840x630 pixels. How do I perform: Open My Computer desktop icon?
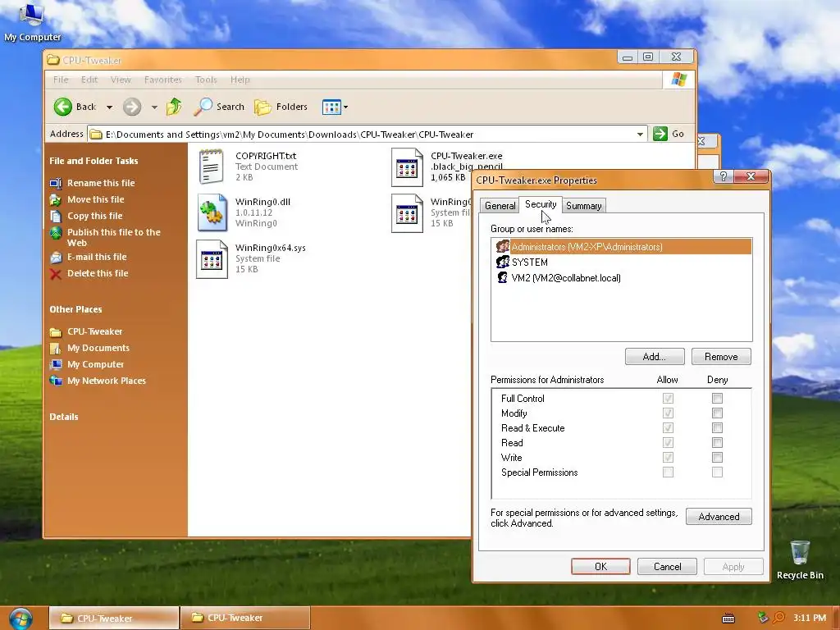[31, 21]
